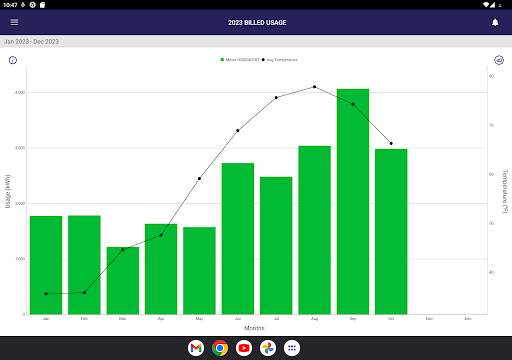Tap the January temperature data point
512x360 pixels.
pos(46,294)
